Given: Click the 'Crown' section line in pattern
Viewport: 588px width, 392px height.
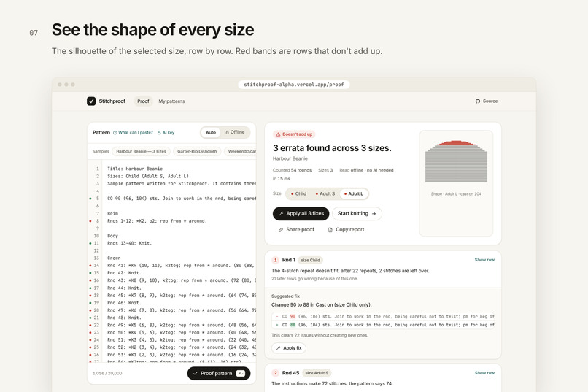Looking at the screenshot, I should click(114, 258).
